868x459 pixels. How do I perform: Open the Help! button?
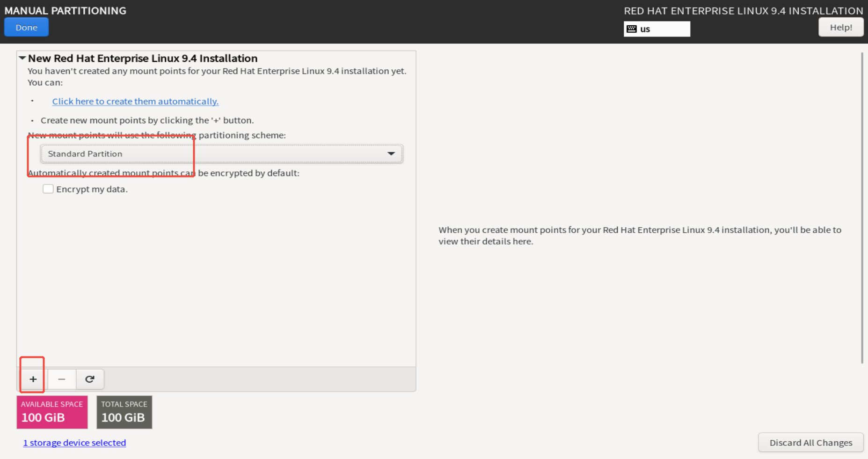click(841, 27)
